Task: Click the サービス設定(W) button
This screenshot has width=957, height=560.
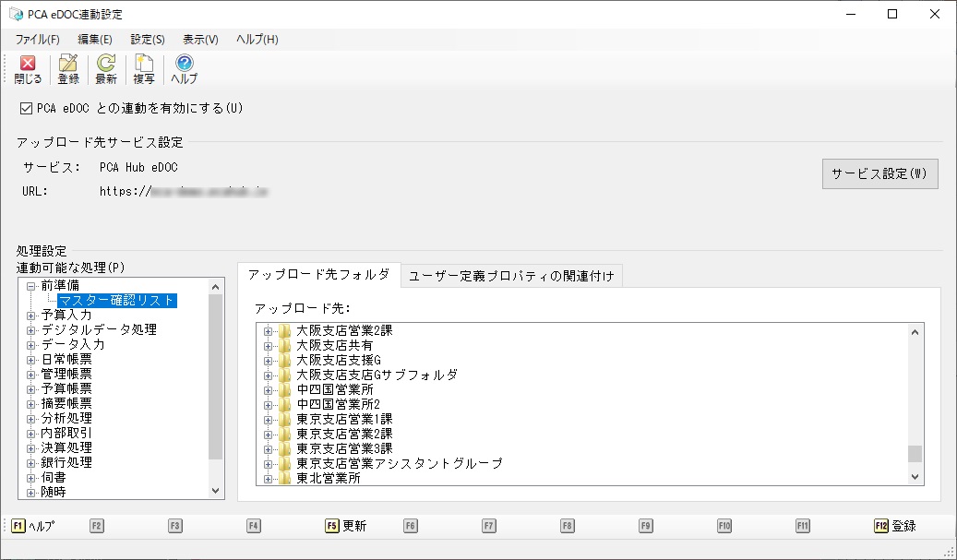Action: [x=879, y=173]
